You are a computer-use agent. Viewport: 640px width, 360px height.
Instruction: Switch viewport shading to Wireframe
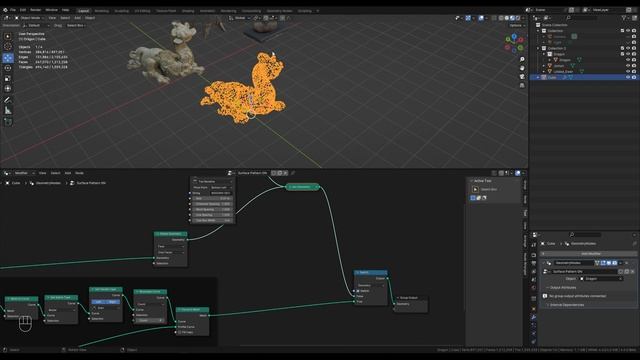point(501,18)
